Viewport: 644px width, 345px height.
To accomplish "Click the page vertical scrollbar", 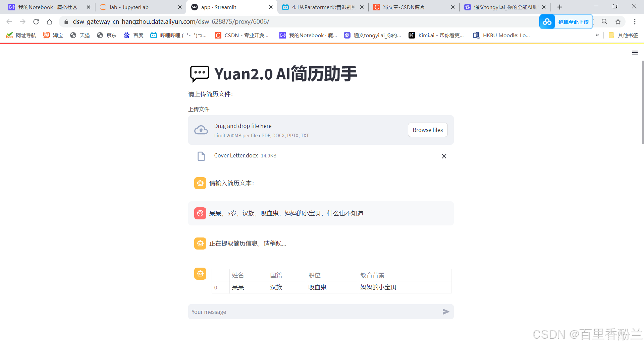I will [642, 102].
